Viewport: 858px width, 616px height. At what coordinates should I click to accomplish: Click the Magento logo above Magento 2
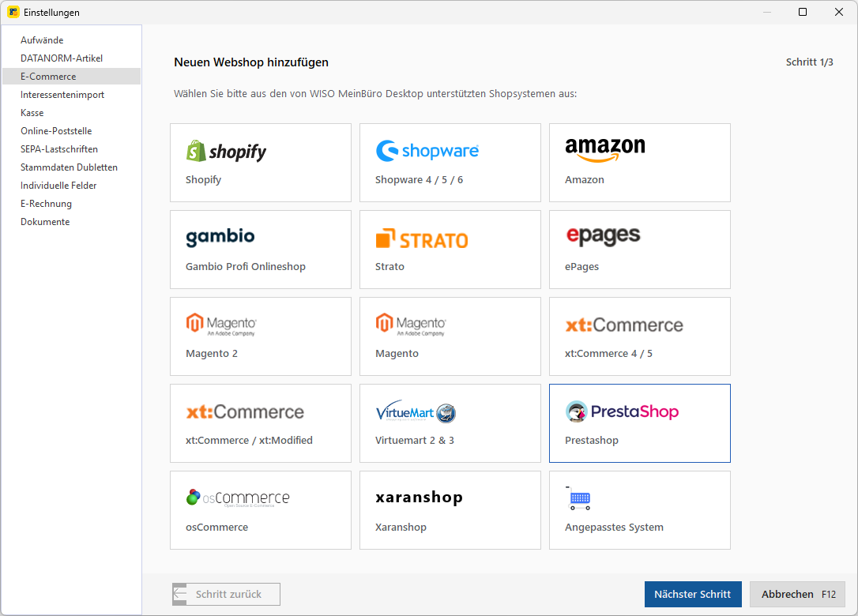221,325
